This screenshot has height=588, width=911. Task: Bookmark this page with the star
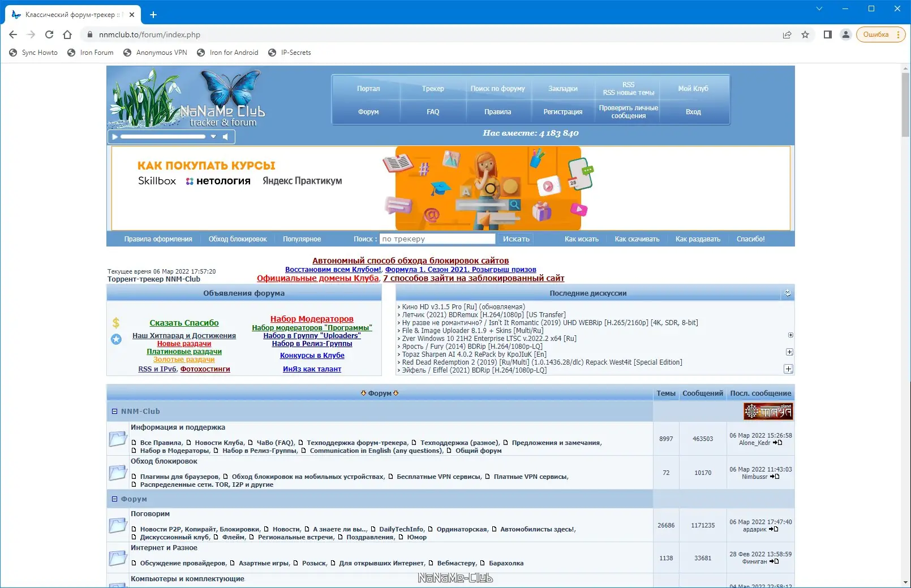[x=805, y=34]
